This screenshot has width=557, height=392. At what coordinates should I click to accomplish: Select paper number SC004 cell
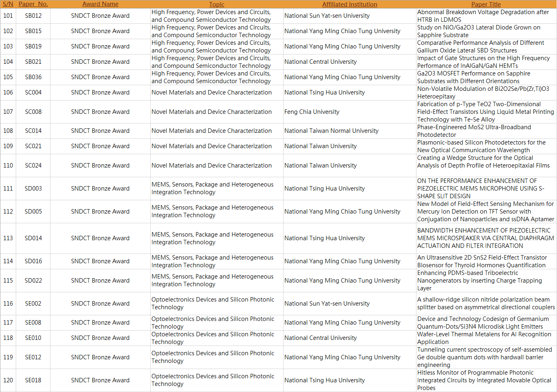[x=33, y=92]
